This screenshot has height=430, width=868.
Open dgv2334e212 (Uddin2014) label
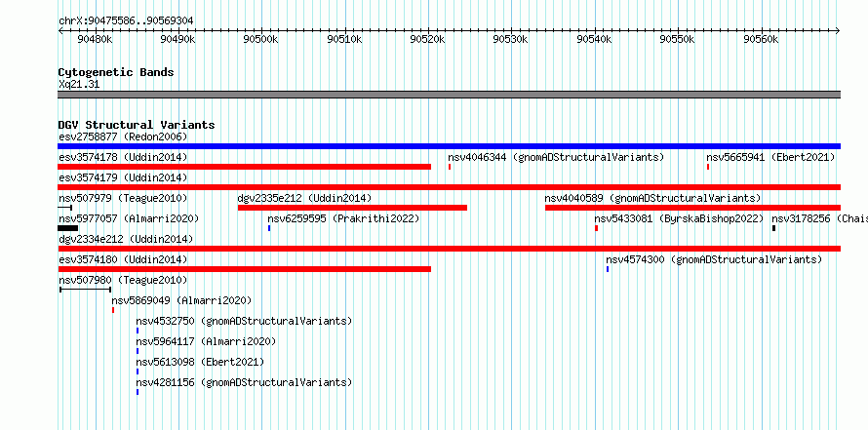(x=126, y=239)
